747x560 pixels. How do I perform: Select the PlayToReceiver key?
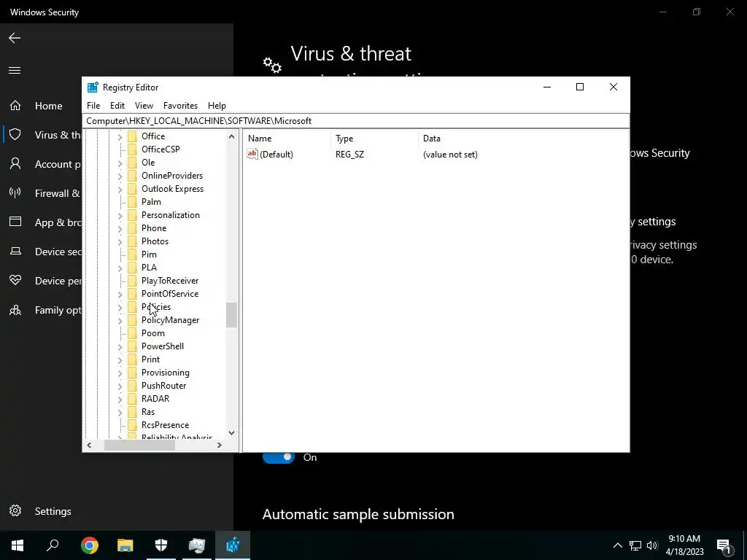tap(170, 281)
